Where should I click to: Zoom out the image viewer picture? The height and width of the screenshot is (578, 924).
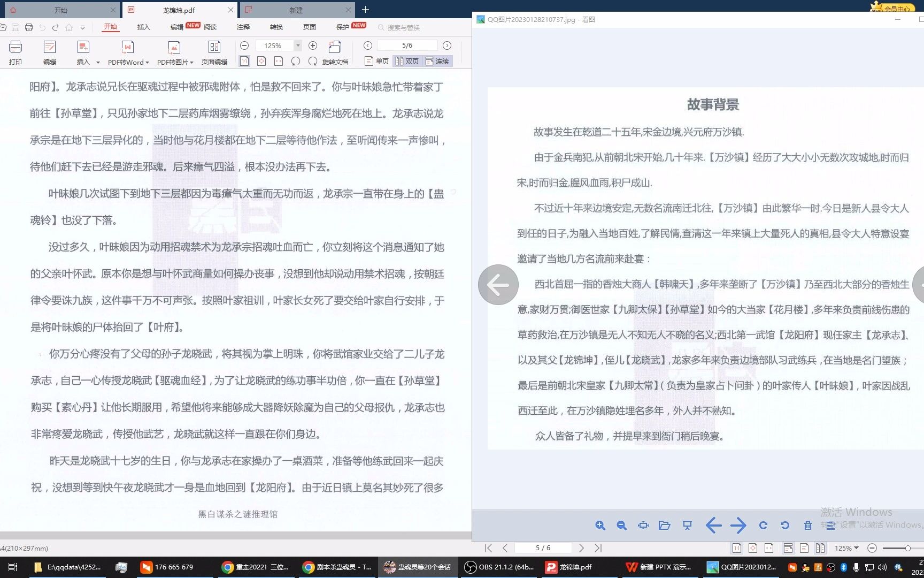coord(621,526)
